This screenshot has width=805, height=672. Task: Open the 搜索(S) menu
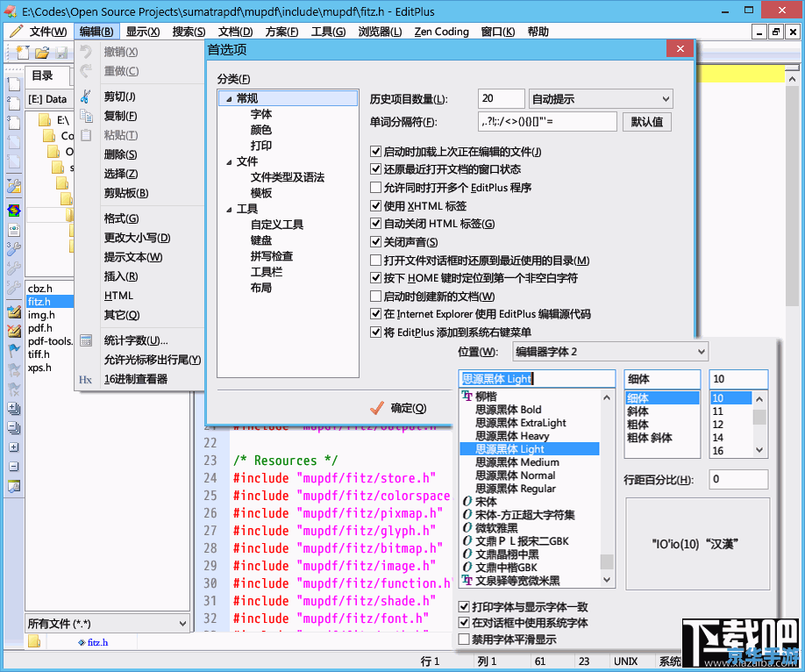189,32
